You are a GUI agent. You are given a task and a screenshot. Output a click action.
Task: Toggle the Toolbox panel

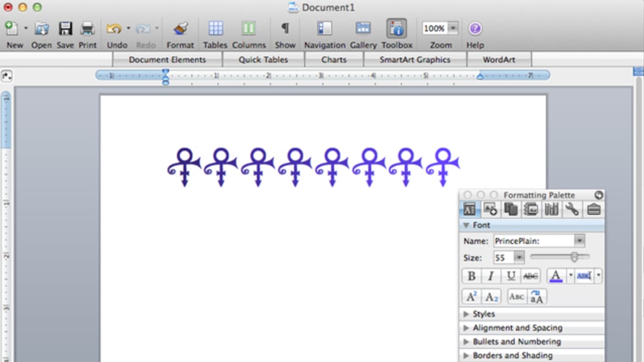[397, 29]
